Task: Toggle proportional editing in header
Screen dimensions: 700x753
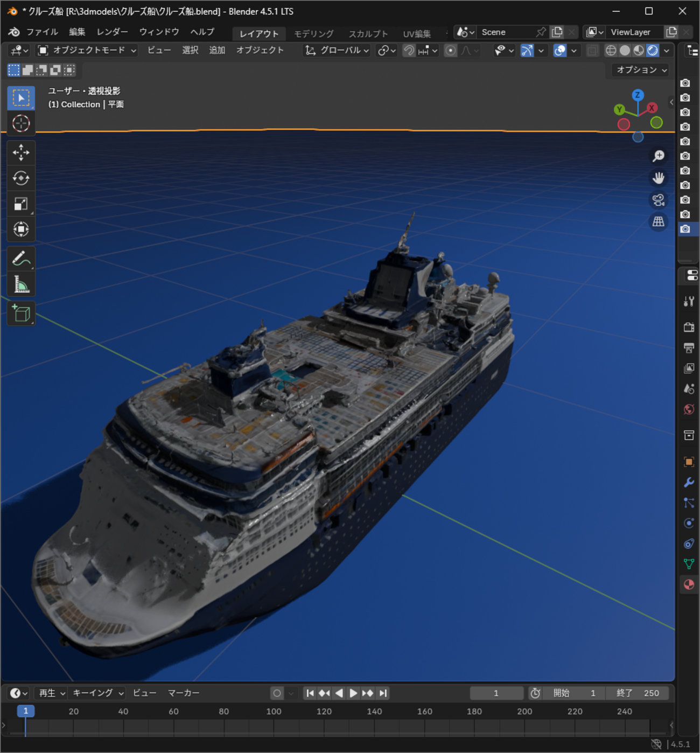Action: point(451,51)
